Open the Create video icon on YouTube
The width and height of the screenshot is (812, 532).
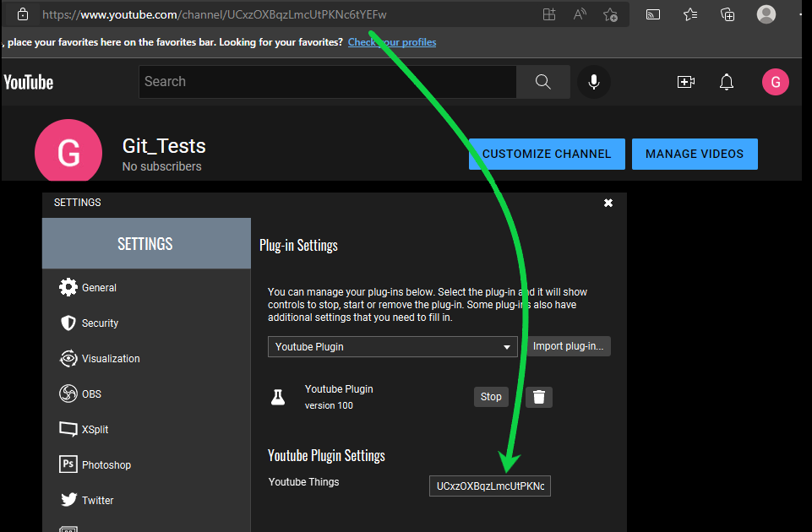685,82
